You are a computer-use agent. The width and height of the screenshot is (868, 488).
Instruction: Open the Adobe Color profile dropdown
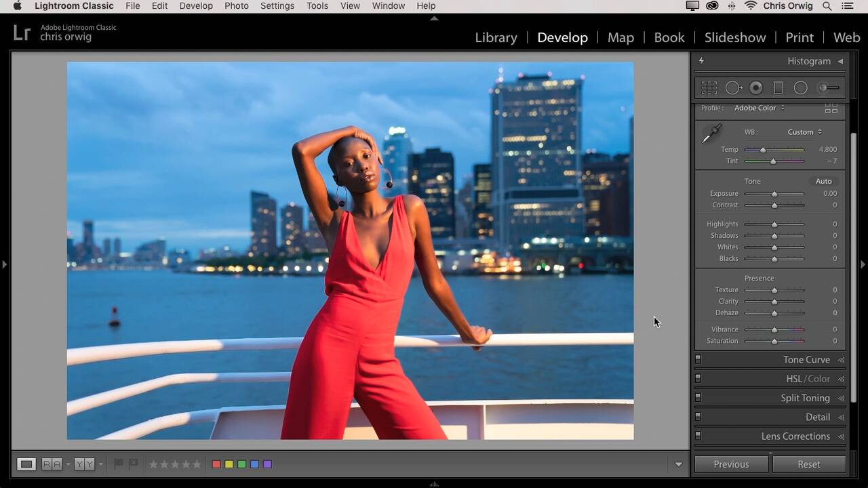(759, 108)
